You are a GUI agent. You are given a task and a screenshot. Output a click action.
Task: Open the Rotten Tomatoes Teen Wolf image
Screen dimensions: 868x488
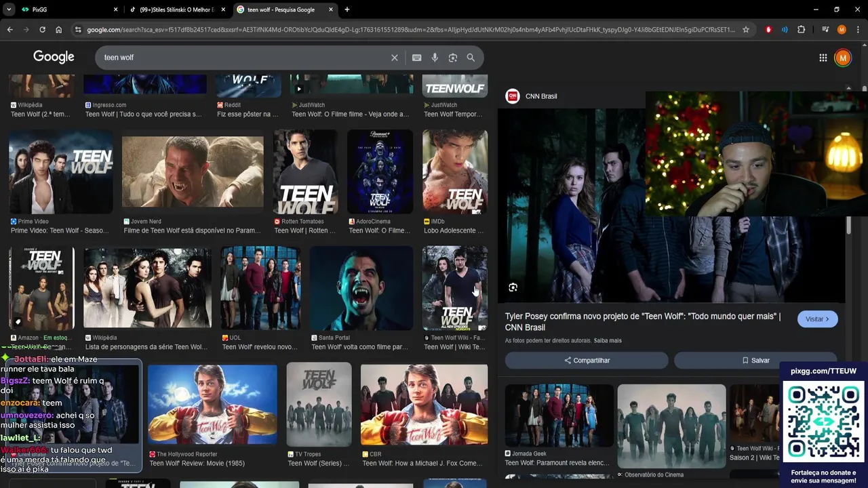click(305, 172)
